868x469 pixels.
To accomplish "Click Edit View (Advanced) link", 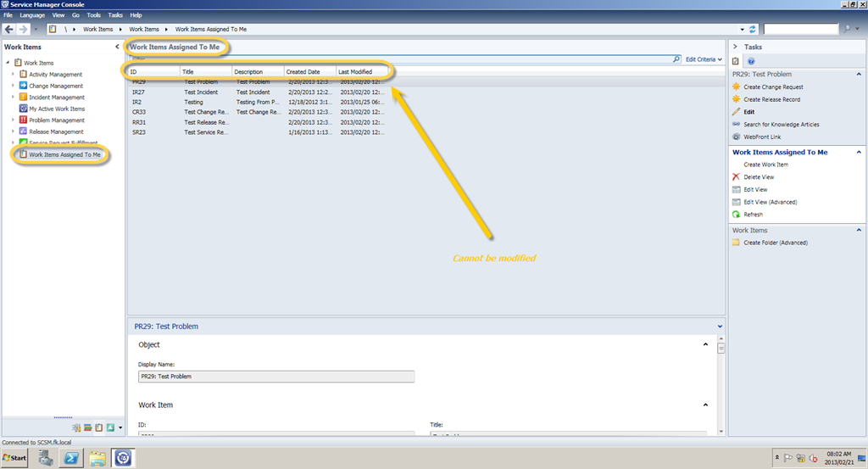I will [770, 202].
